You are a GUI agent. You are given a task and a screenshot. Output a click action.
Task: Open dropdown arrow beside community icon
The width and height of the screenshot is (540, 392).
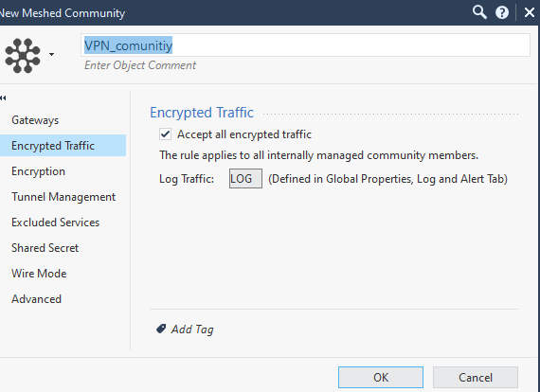51,54
